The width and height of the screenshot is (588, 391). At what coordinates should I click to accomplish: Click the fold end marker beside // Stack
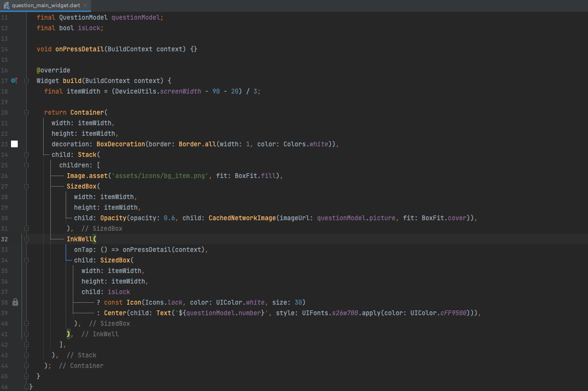pos(27,355)
